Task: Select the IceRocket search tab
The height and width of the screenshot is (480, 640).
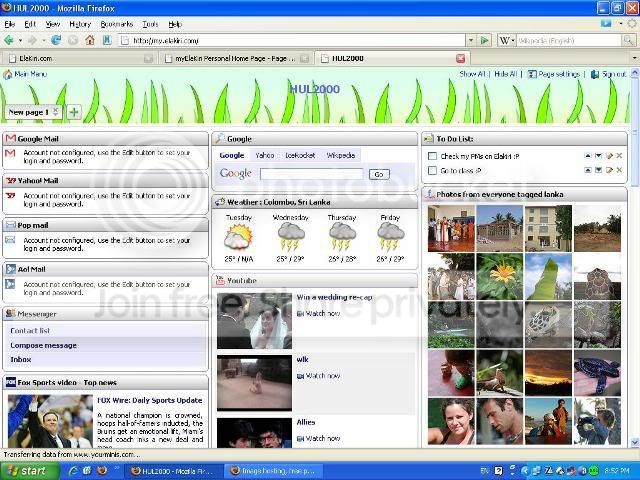Action: (300, 155)
